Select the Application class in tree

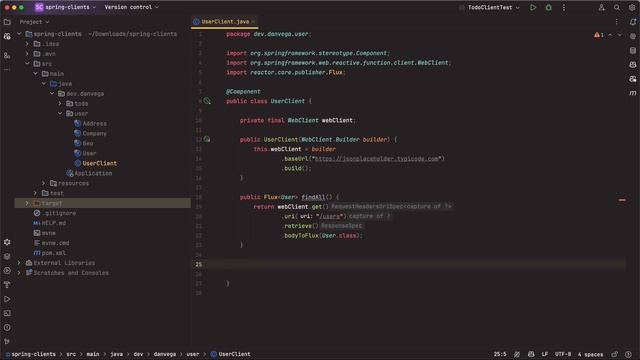(93, 173)
